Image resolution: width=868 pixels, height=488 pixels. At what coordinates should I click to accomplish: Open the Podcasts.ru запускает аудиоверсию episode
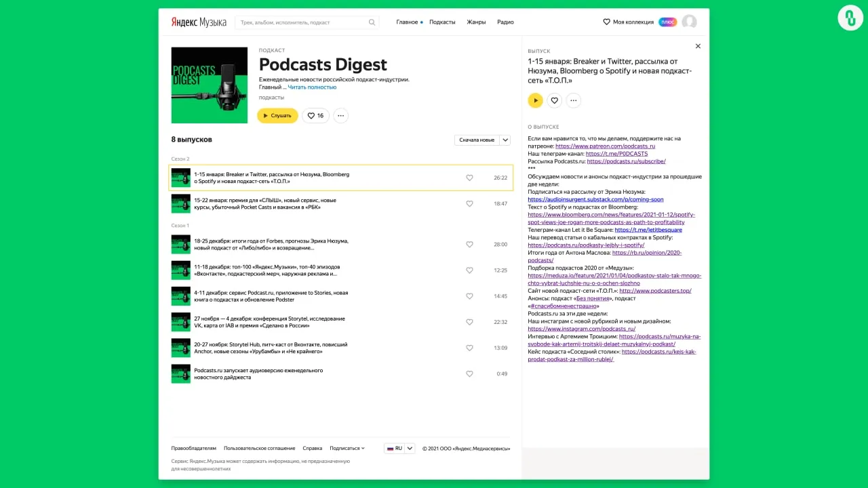(341, 373)
